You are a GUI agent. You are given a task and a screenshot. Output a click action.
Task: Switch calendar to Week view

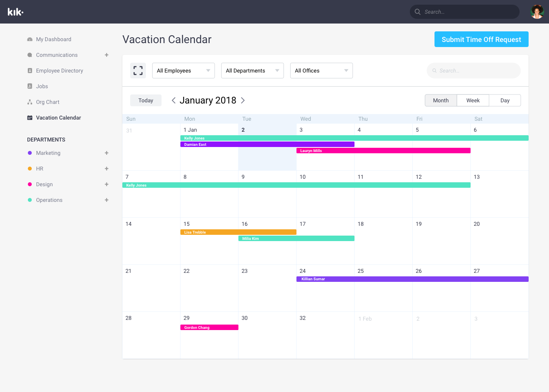click(473, 100)
